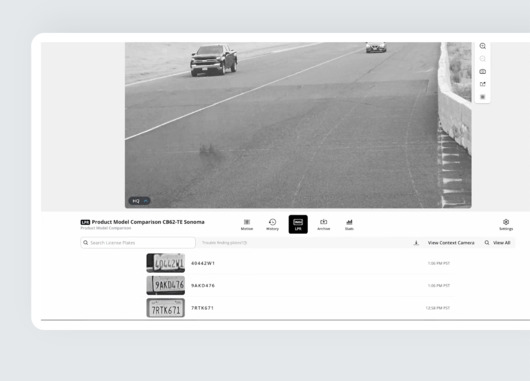Click the bottom square icon in video toolbar
The width and height of the screenshot is (530, 381).
pos(483,97)
